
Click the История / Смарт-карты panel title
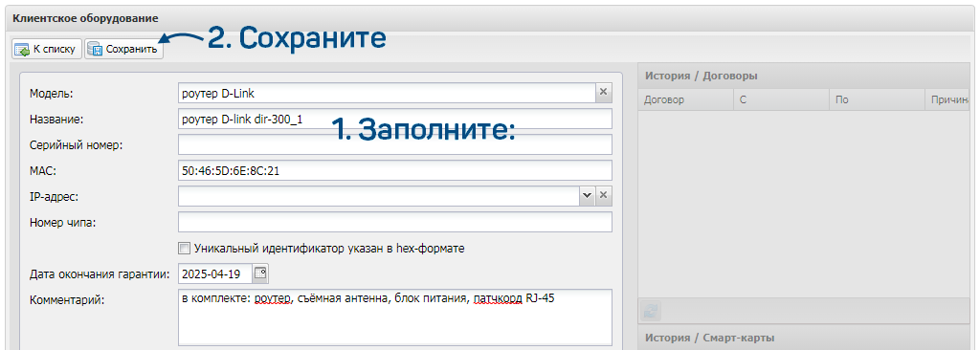pos(710,338)
